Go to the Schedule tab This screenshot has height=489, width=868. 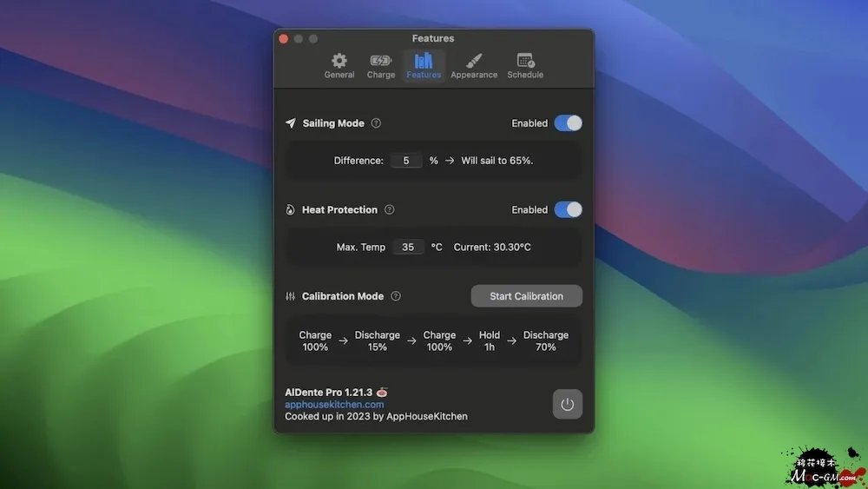click(525, 65)
